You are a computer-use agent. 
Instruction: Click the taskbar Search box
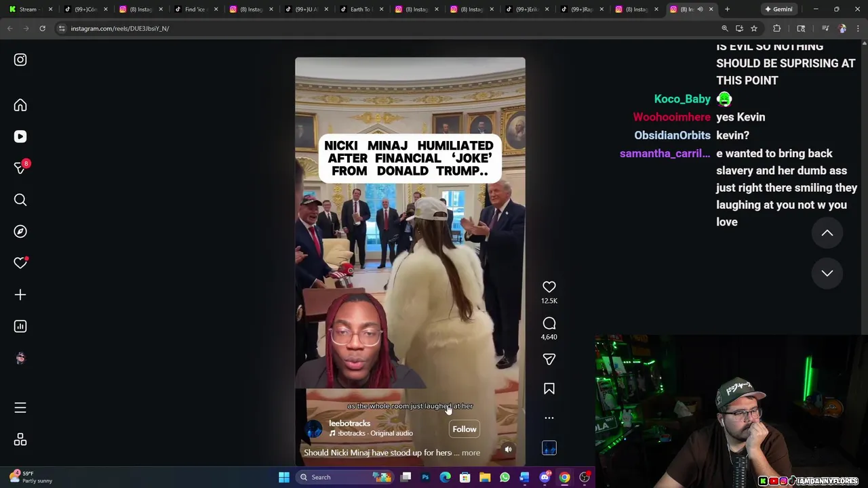(345, 477)
